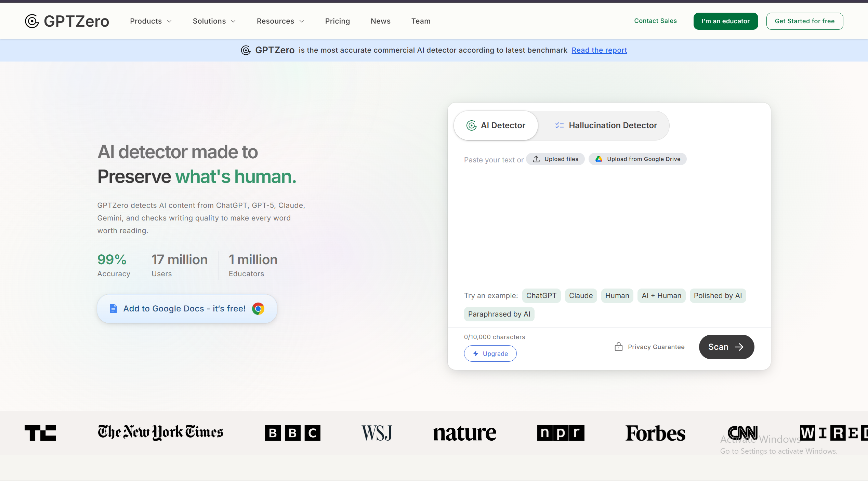Try the Polished by AI example
The height and width of the screenshot is (481, 868).
coord(718,296)
